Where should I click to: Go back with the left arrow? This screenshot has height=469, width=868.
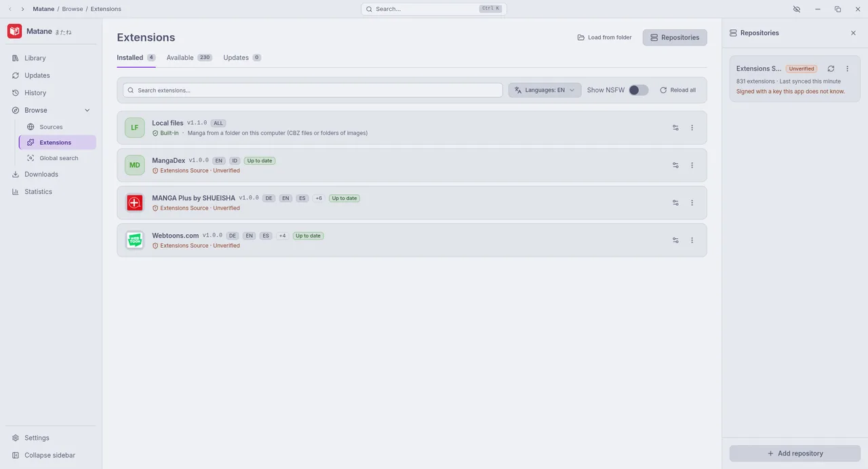[9, 9]
